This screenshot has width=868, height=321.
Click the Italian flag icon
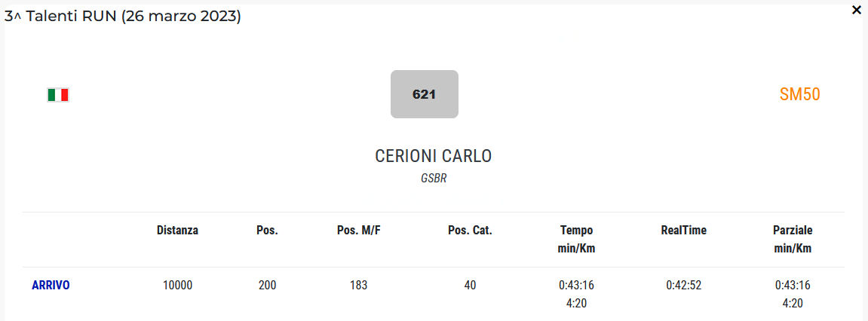[58, 95]
